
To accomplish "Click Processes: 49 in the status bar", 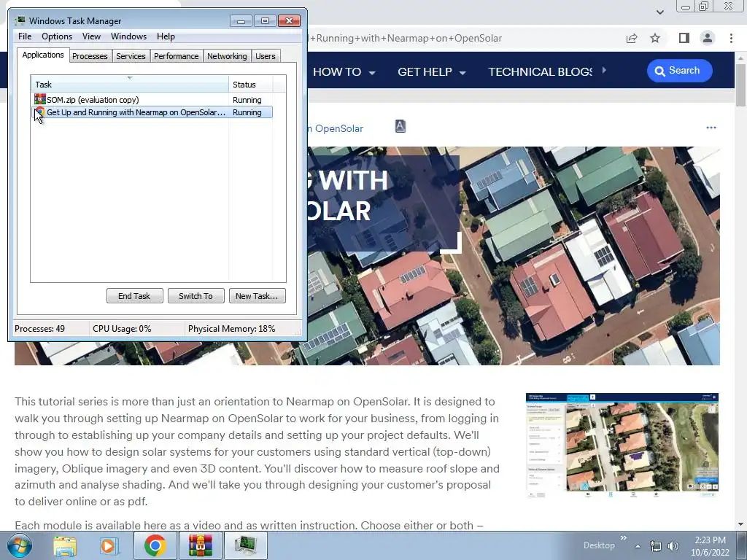I will point(39,329).
